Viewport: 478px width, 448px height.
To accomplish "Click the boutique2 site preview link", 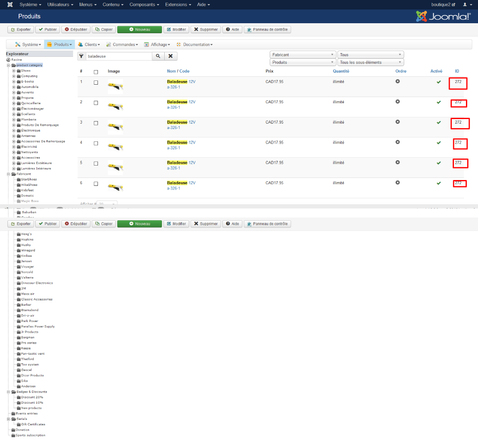I will click(x=443, y=5).
